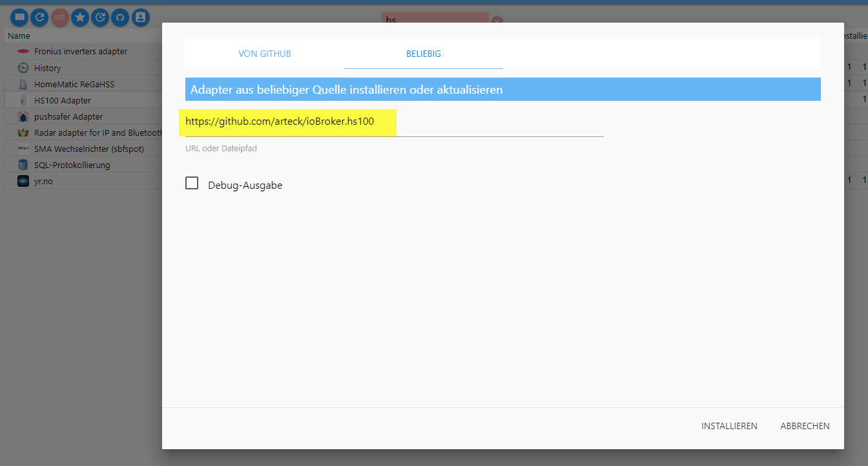Click the star icon in the toolbar
Screen dimensions: 868x466
point(80,17)
